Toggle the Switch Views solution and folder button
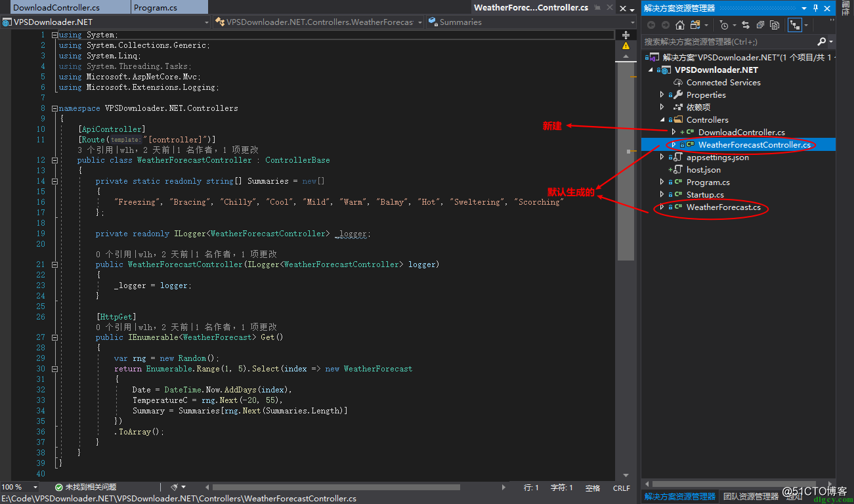The image size is (854, 504). click(x=695, y=25)
